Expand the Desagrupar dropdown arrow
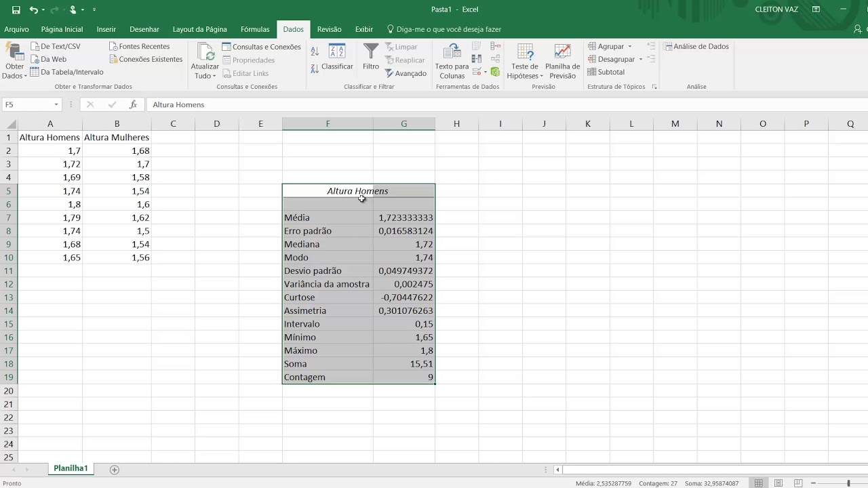 (x=640, y=60)
